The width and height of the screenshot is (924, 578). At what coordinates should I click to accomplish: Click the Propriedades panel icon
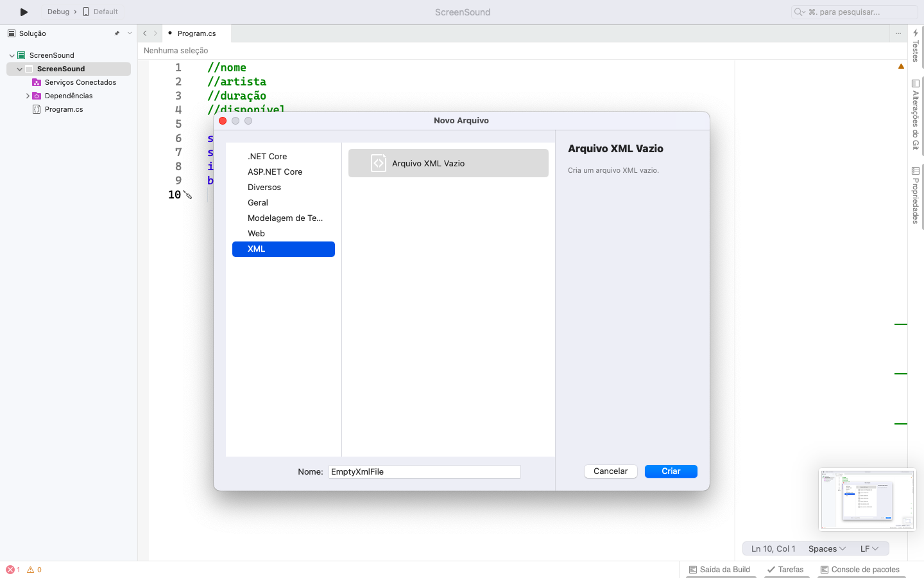(x=916, y=171)
